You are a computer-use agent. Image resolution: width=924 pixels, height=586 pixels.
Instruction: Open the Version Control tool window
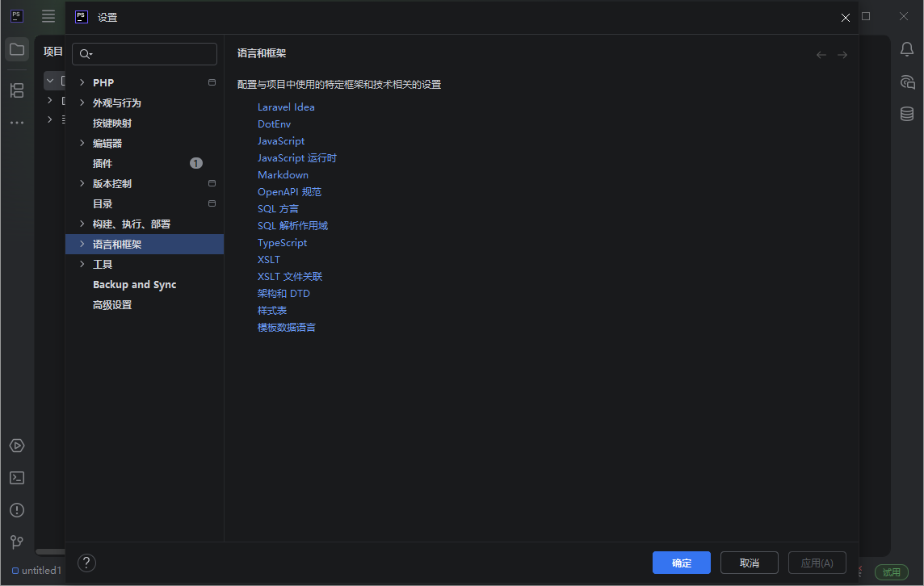point(17,542)
